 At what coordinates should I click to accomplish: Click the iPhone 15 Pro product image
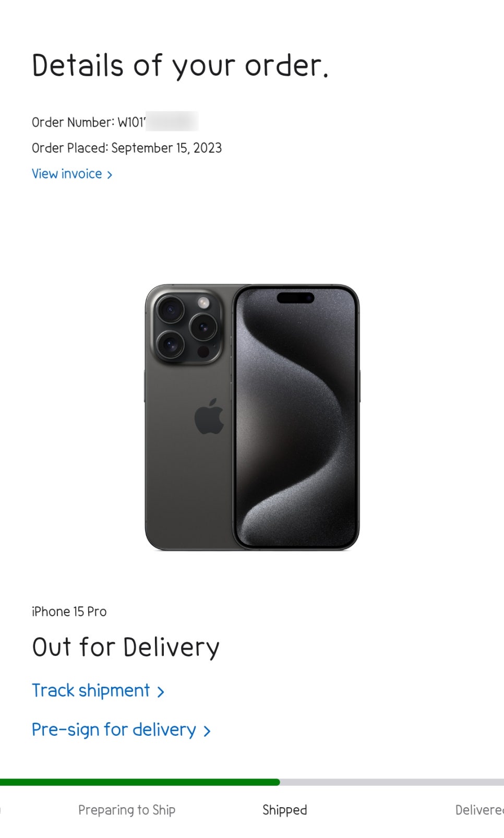pos(252,417)
